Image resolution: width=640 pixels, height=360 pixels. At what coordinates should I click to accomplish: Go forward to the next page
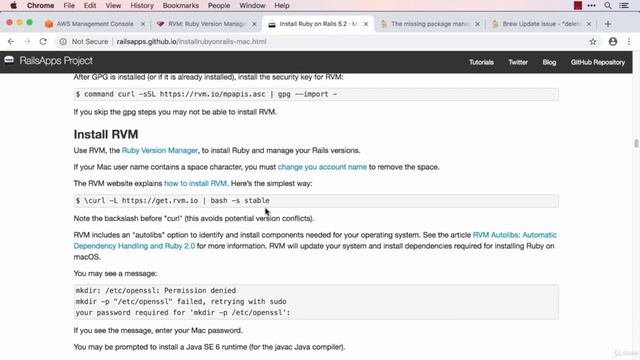(x=27, y=42)
